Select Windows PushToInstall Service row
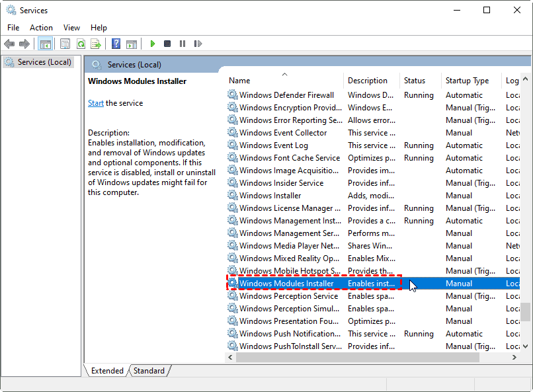 coord(373,346)
